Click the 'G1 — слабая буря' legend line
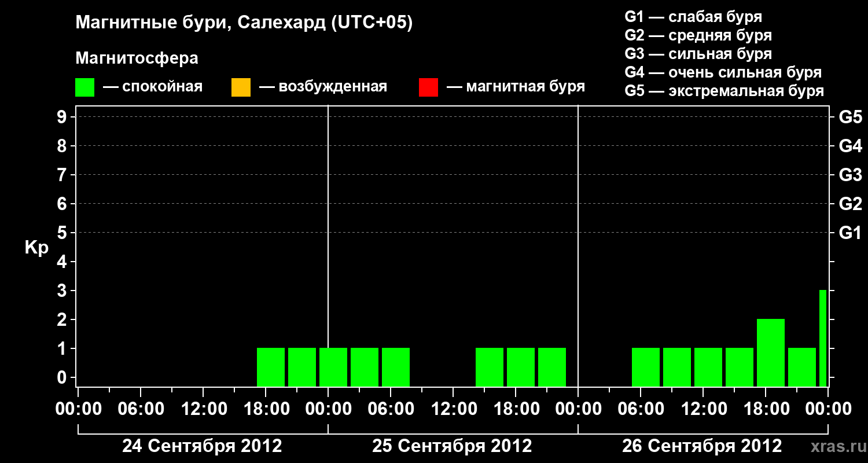This screenshot has height=463, width=868. [x=693, y=17]
